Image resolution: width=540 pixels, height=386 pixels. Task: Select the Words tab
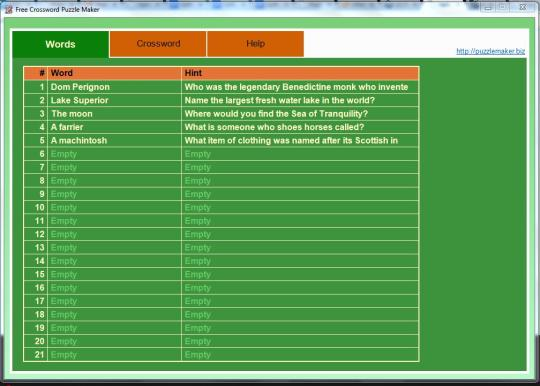[61, 44]
